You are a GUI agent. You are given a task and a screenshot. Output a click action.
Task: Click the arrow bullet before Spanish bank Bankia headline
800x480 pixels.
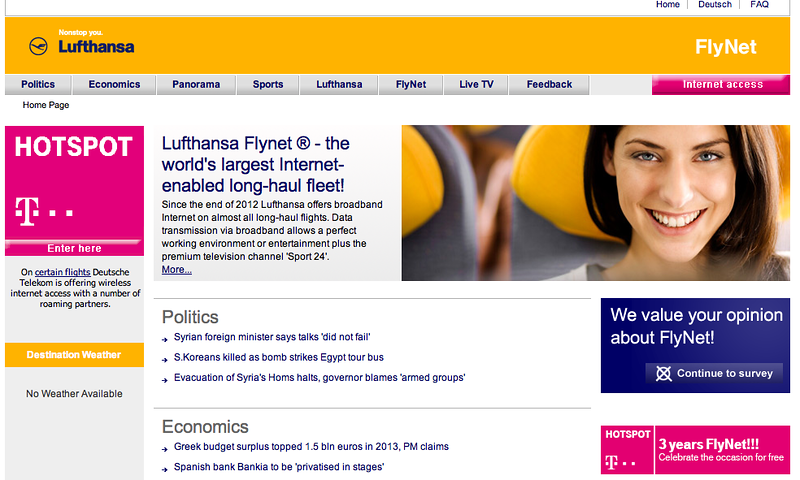point(165,469)
